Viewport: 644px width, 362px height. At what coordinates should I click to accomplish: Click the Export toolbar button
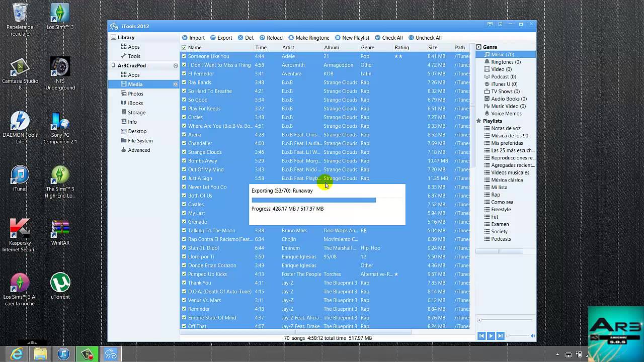tap(221, 38)
